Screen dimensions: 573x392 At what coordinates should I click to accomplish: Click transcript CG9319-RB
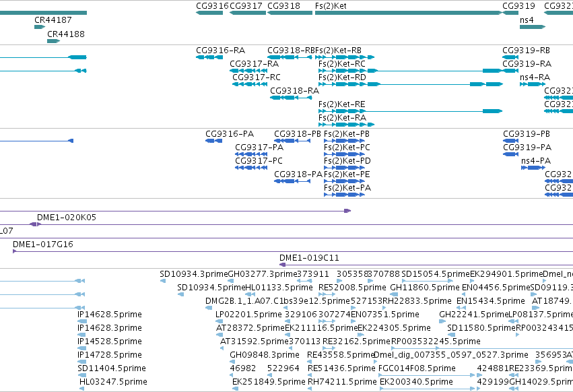pyautogui.click(x=510, y=57)
